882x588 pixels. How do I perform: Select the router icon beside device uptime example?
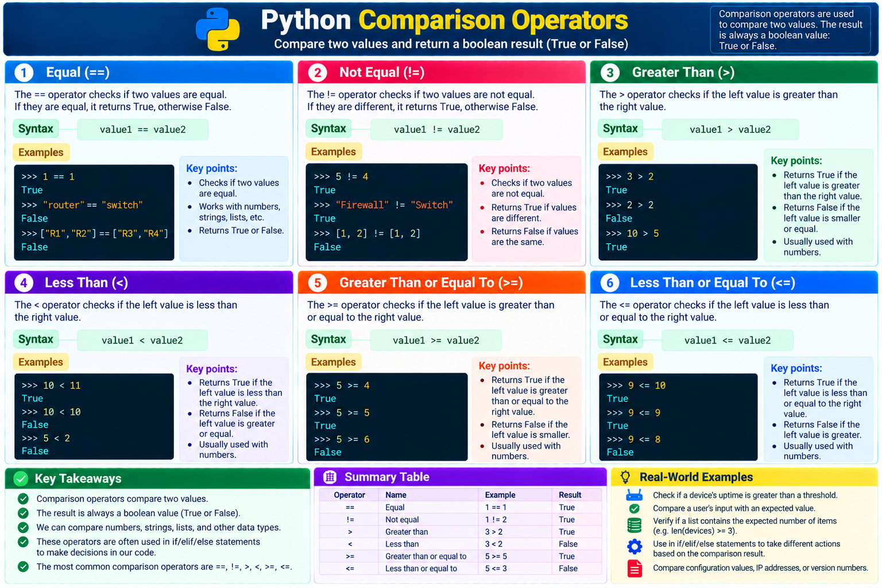coord(635,494)
